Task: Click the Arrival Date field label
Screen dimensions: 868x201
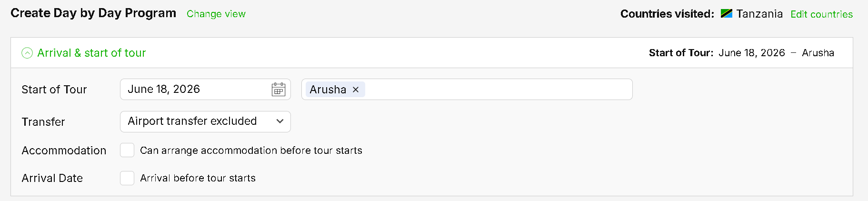Action: click(52, 178)
